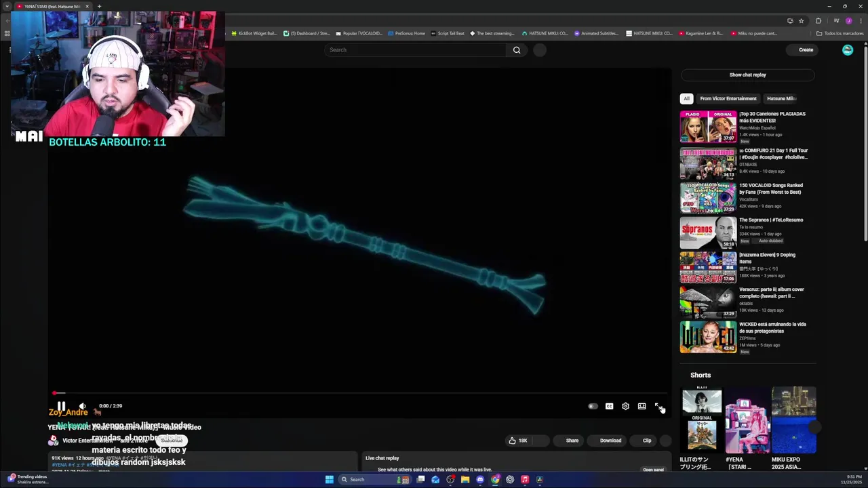Open the 'Animated Subtitles' bookmark
This screenshot has height=488, width=868.
point(596,33)
